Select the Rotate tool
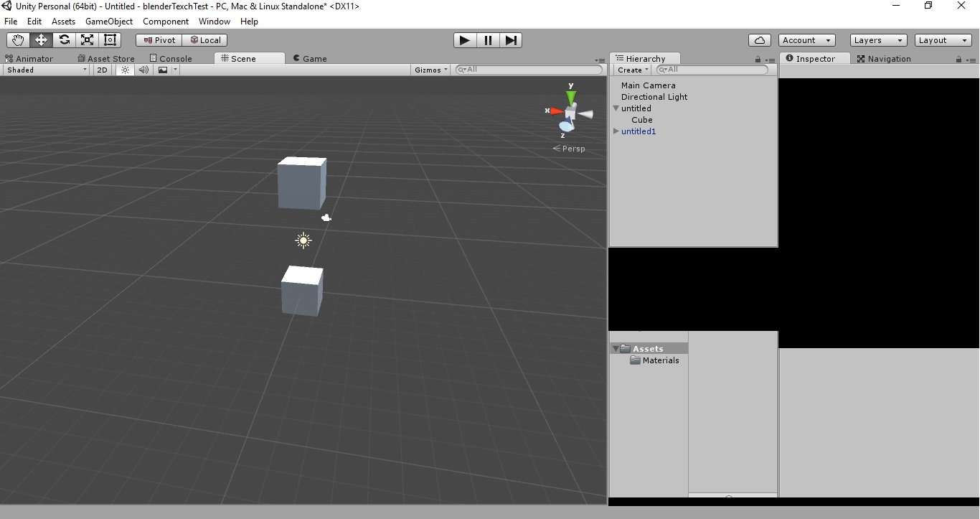Image resolution: width=980 pixels, height=519 pixels. coord(64,40)
